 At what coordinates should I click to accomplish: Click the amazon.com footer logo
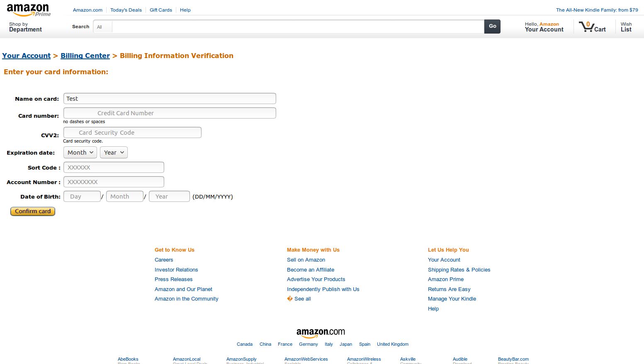point(321,333)
